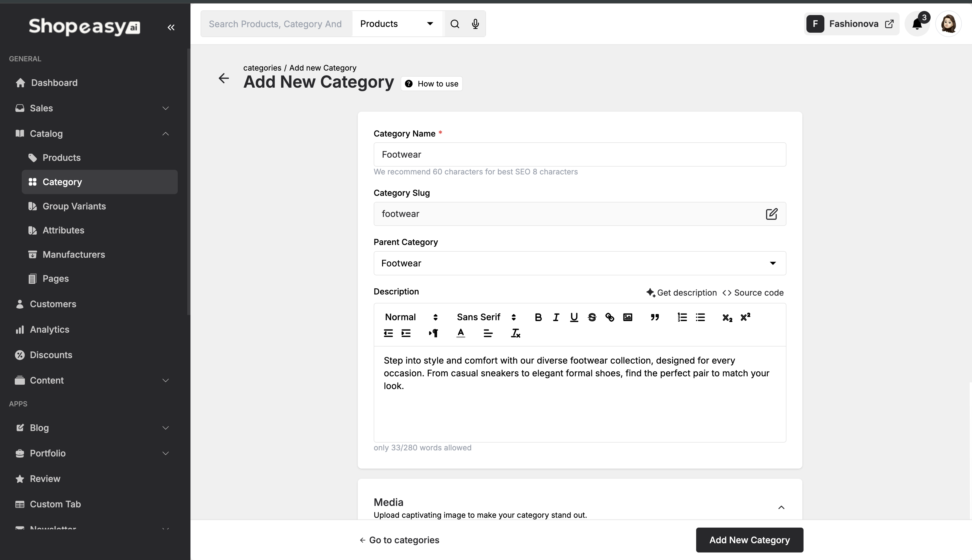The height and width of the screenshot is (560, 972).
Task: Open the Products search filter dropdown
Action: pyautogui.click(x=397, y=24)
